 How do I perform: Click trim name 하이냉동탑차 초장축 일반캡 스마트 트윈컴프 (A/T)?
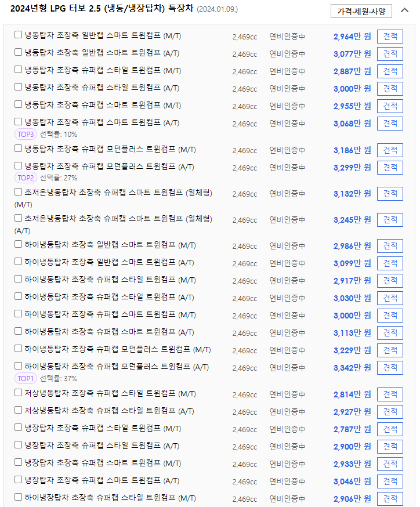pos(109,262)
